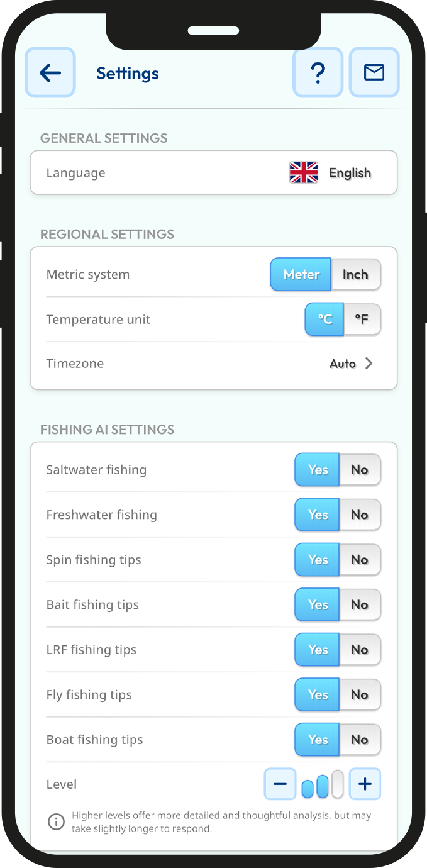This screenshot has height=868, width=427.
Task: Tap the back arrow icon
Action: [x=50, y=73]
